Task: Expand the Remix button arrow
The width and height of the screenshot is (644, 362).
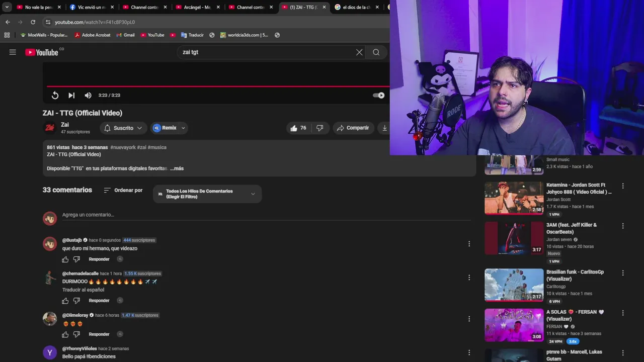Action: tap(183, 128)
